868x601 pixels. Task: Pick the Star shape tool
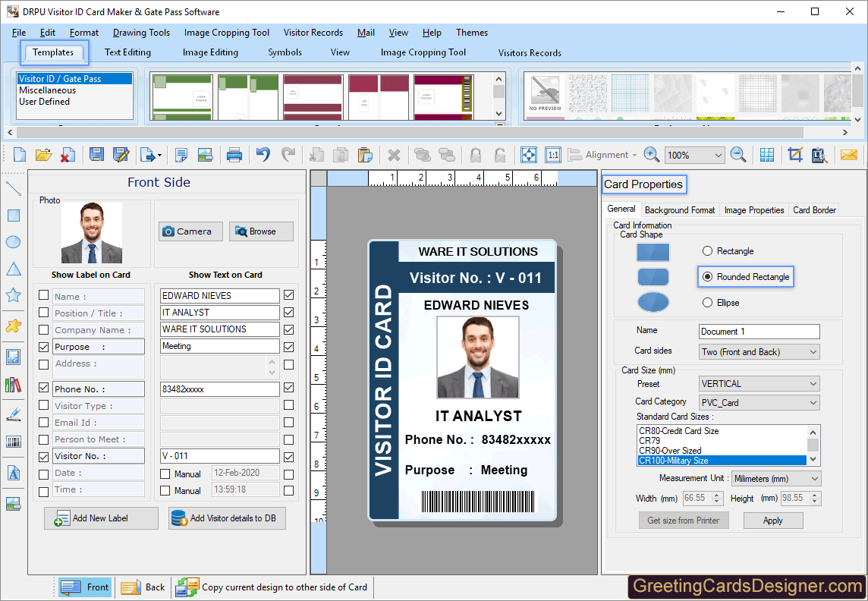pos(13,294)
